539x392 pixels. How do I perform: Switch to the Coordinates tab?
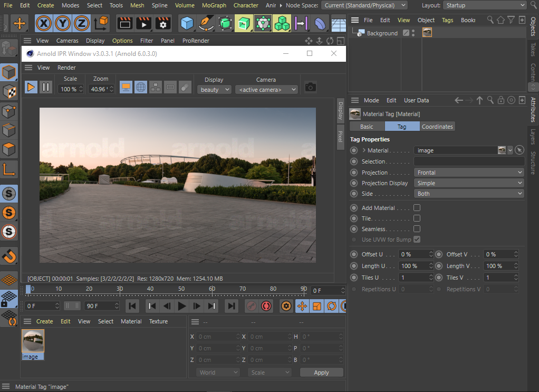(437, 127)
